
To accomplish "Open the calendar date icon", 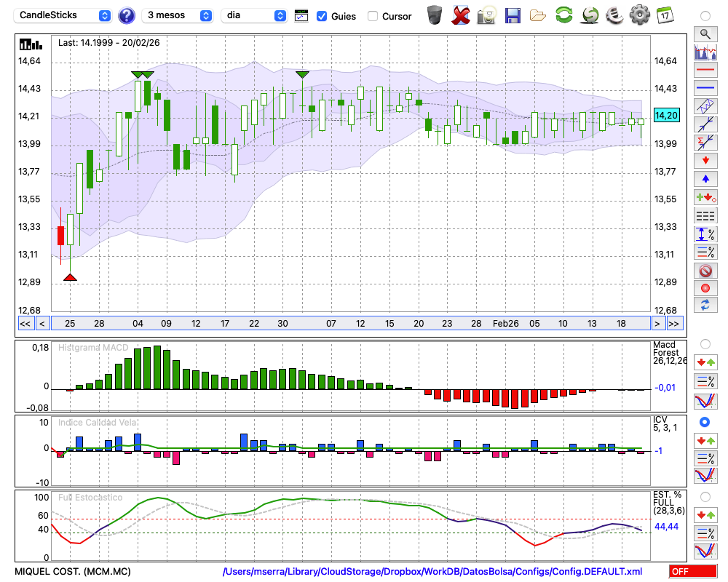I will (664, 15).
